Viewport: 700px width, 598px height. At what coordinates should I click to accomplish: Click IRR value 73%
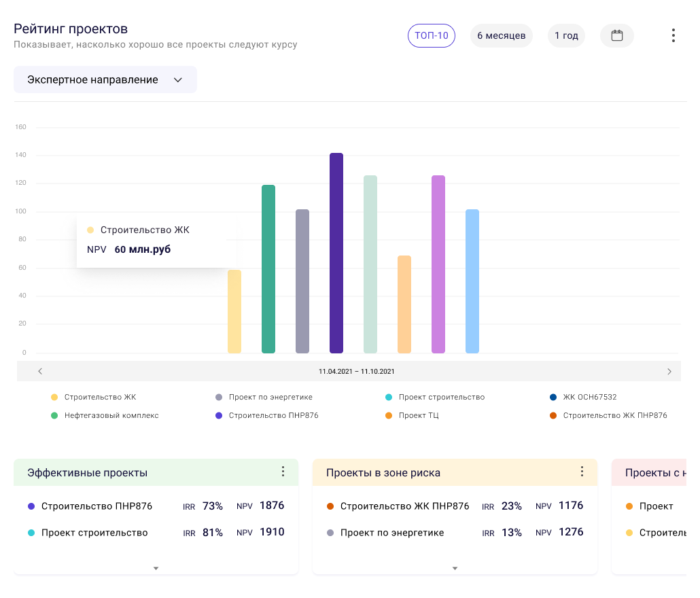pyautogui.click(x=213, y=506)
